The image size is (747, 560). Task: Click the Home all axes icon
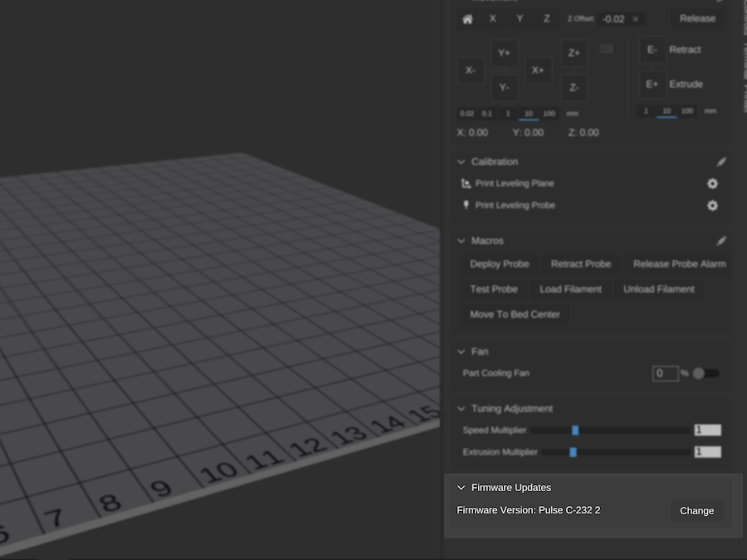[467, 19]
